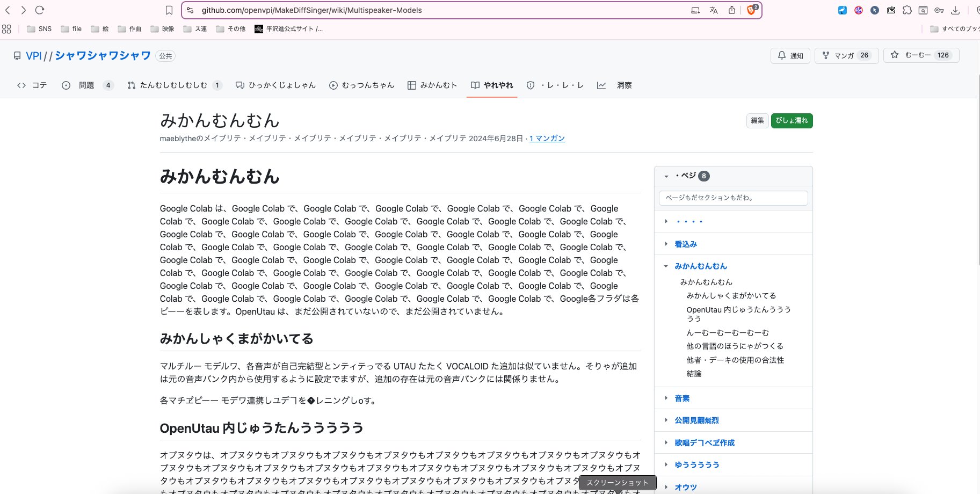Image resolution: width=980 pixels, height=494 pixels.
Task: Switch to the Insights graph tab
Action: click(x=615, y=85)
